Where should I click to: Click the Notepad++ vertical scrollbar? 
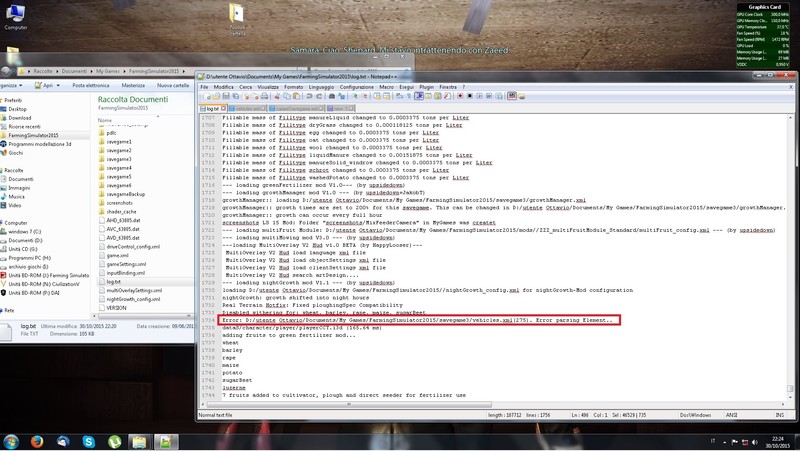coord(793,250)
